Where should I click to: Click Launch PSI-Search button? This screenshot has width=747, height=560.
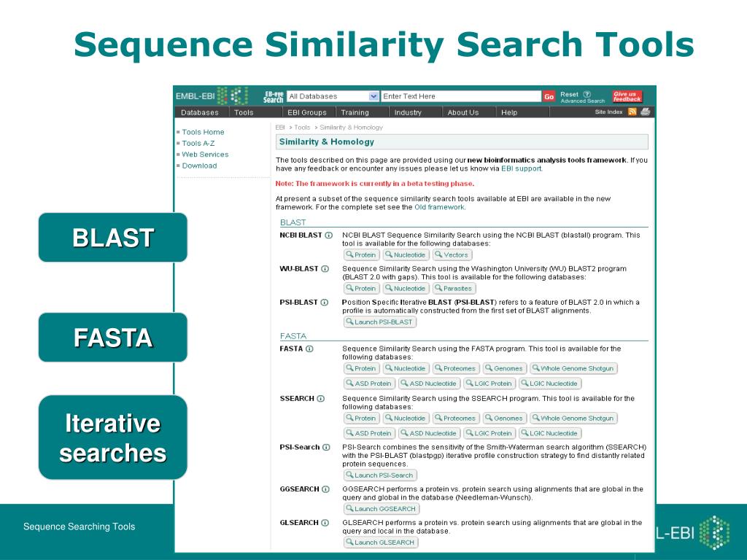click(x=379, y=475)
